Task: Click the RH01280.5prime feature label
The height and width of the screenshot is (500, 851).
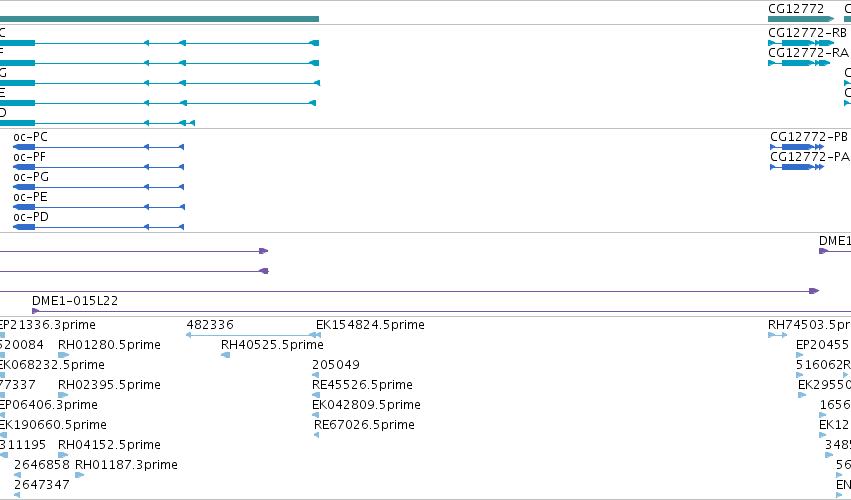Action: (109, 345)
